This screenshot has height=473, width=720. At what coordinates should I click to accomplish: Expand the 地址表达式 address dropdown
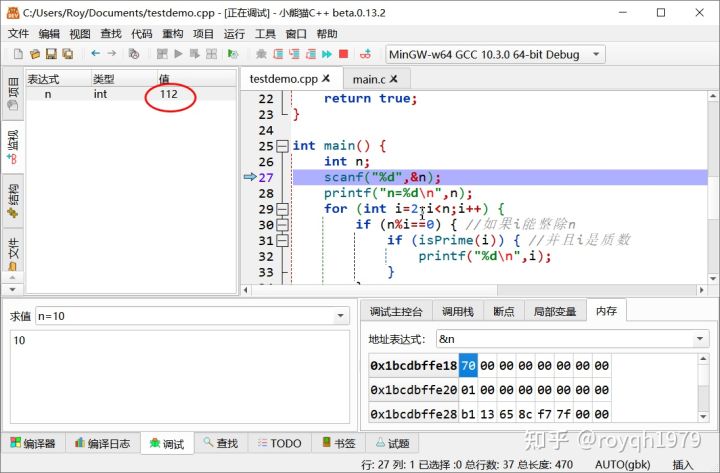[x=700, y=339]
